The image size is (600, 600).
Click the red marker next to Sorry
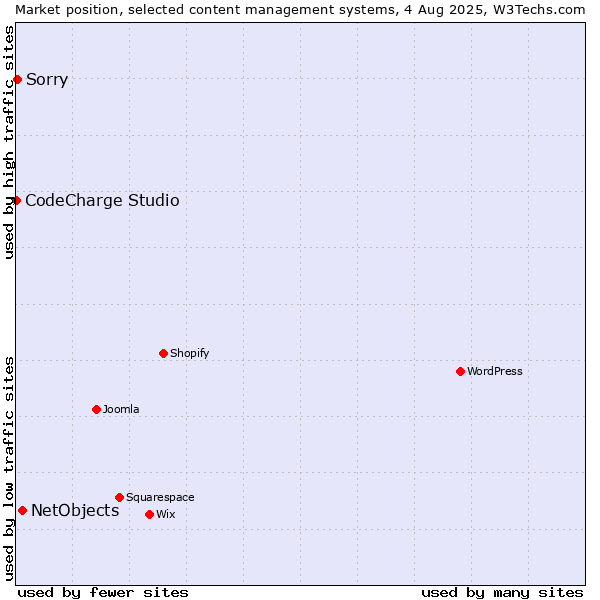coord(18,80)
